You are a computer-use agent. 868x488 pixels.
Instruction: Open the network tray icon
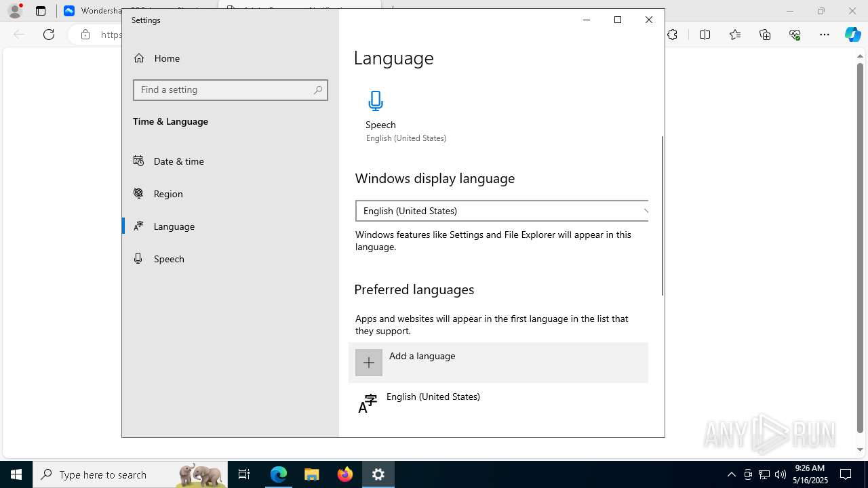point(764,474)
